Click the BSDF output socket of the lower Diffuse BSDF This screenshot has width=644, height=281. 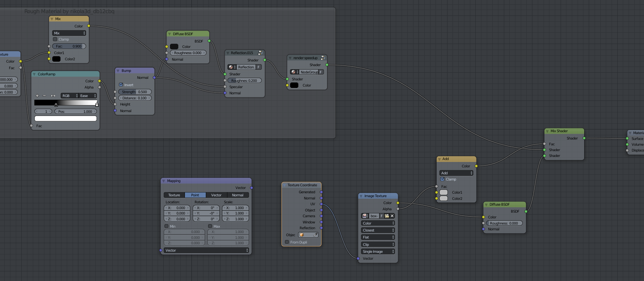pos(526,211)
